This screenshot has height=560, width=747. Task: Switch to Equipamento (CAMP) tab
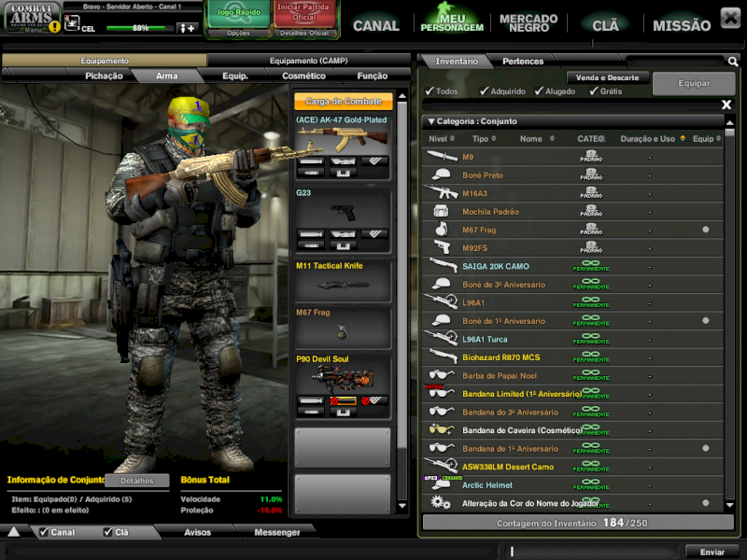pyautogui.click(x=308, y=61)
